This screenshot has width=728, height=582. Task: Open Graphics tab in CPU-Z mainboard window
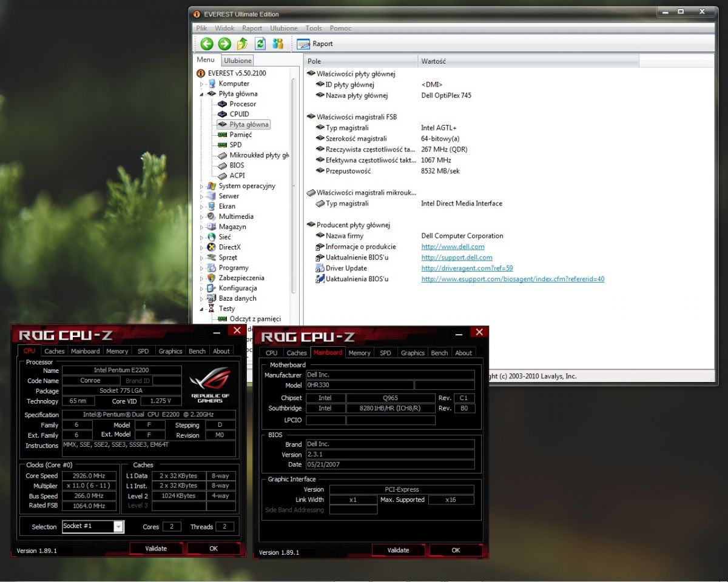[413, 353]
